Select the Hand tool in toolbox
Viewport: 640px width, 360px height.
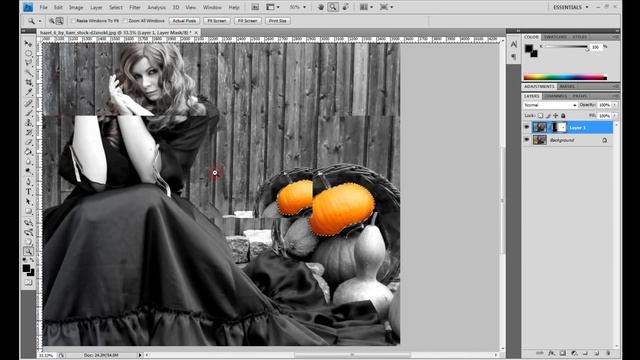point(28,242)
